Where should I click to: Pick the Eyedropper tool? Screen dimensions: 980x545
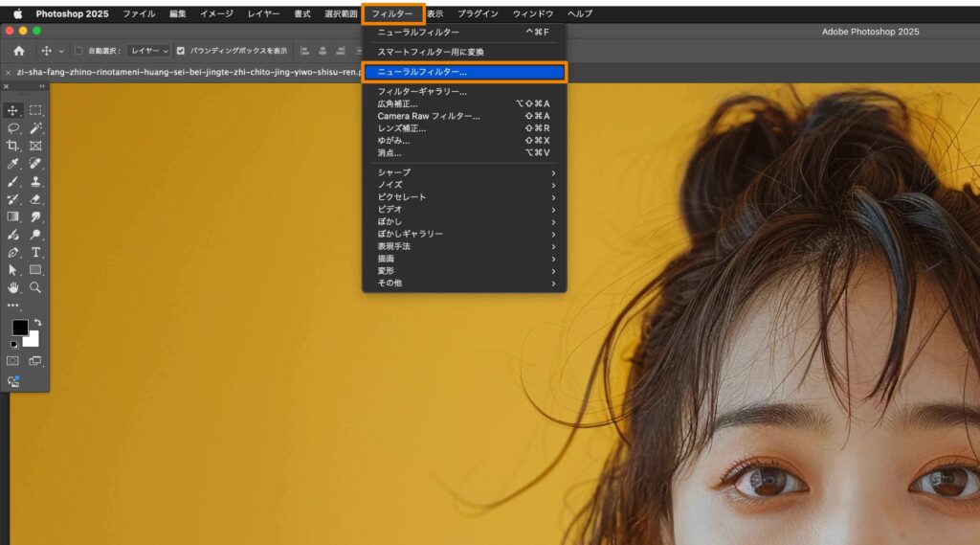coord(13,164)
